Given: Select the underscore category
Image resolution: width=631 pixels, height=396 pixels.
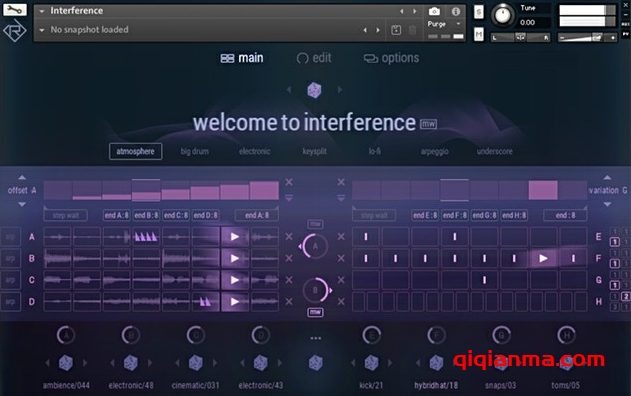Looking at the screenshot, I should click(x=495, y=151).
